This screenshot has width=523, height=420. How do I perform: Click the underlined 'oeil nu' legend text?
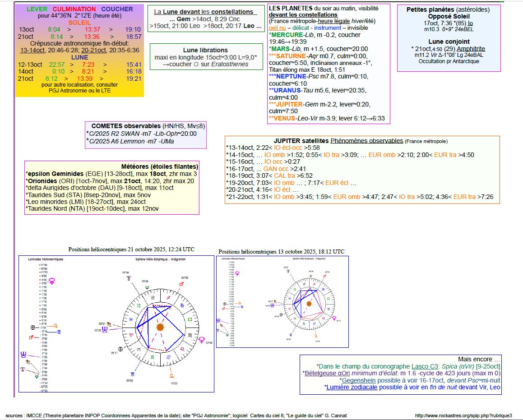point(278,28)
